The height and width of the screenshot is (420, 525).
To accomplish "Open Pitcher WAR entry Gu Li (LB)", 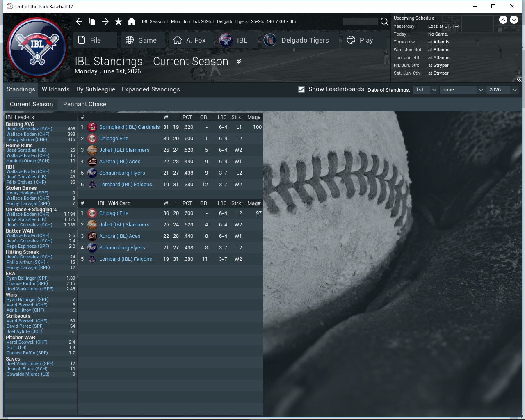I will click(x=16, y=347).
